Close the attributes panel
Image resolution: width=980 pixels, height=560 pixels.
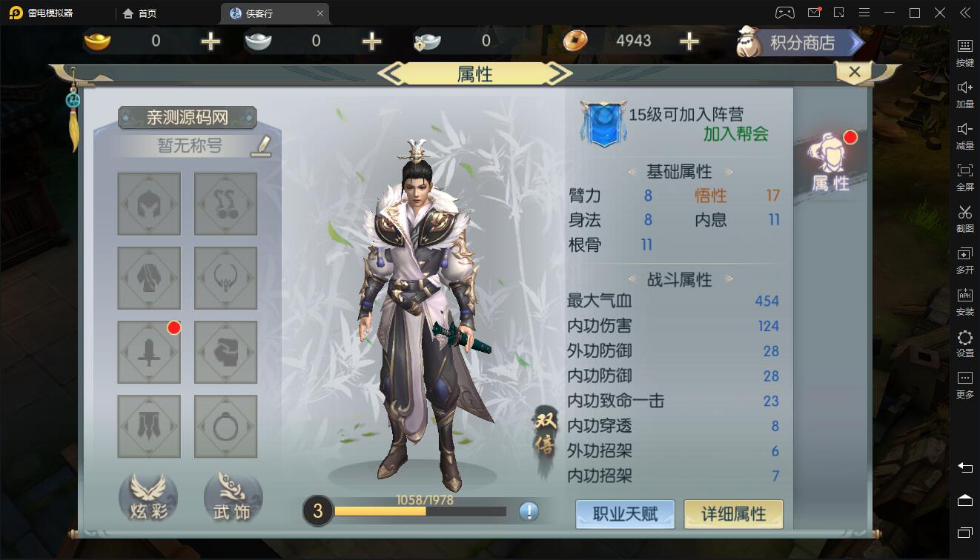854,72
